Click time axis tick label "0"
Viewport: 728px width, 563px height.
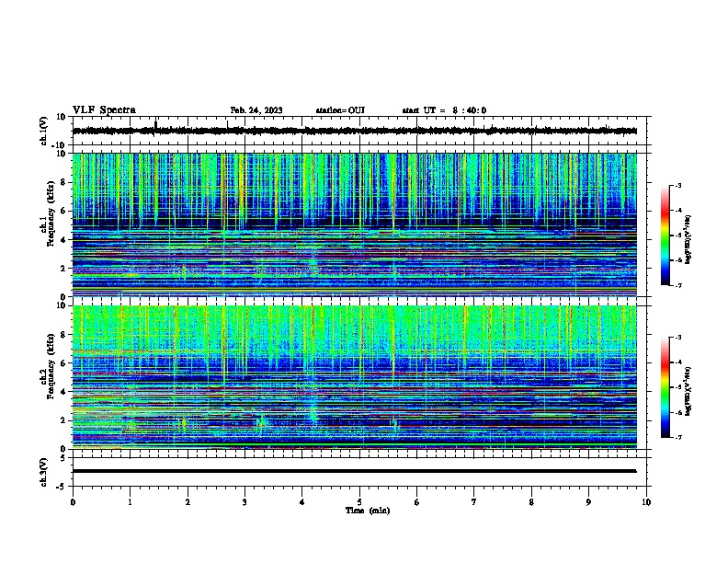tap(73, 502)
